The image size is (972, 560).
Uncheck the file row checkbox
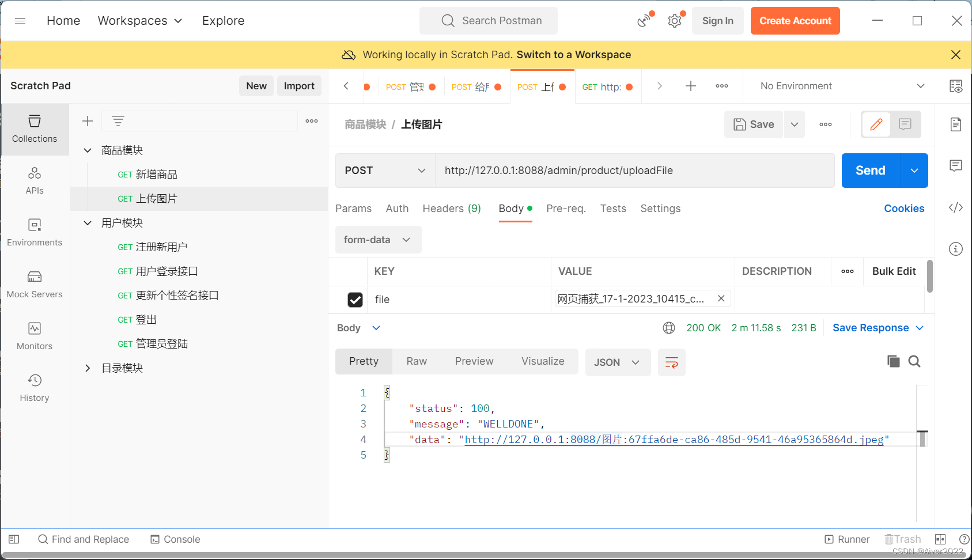click(355, 300)
